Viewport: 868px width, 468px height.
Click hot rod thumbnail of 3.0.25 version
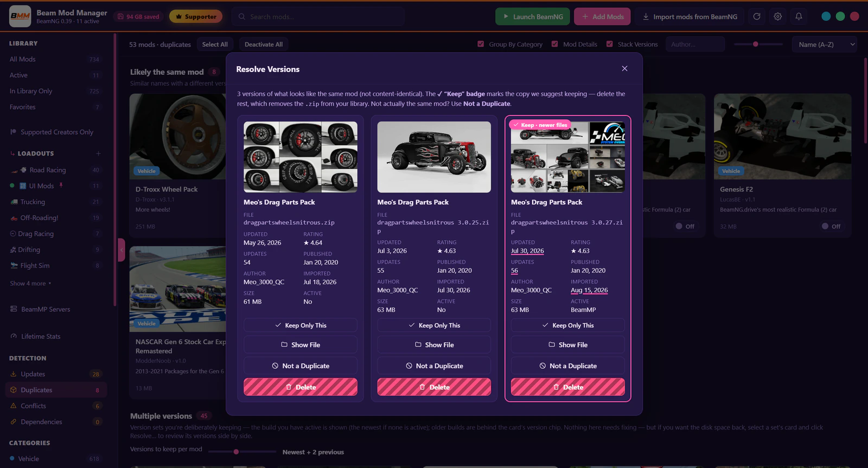(x=434, y=157)
